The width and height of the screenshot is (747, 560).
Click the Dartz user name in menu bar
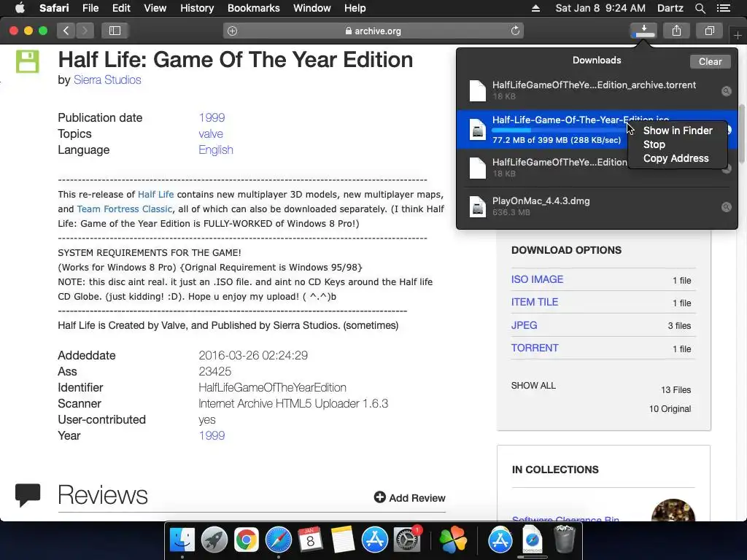[x=670, y=8]
